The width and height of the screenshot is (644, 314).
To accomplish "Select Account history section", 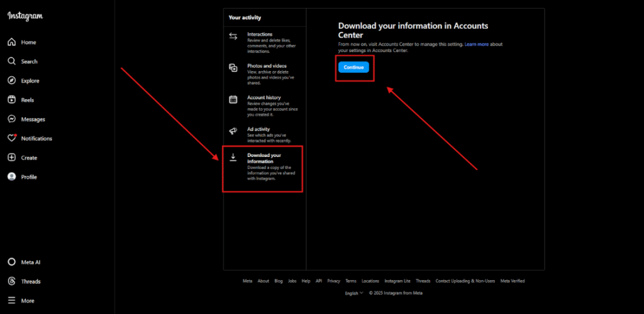I will [x=265, y=106].
